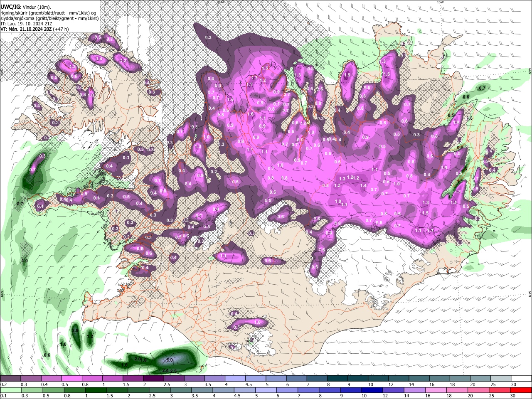Click the '1.9' snowfall value in the north
Image resolution: width=532 pixels, height=399 pixels.
tap(347, 75)
